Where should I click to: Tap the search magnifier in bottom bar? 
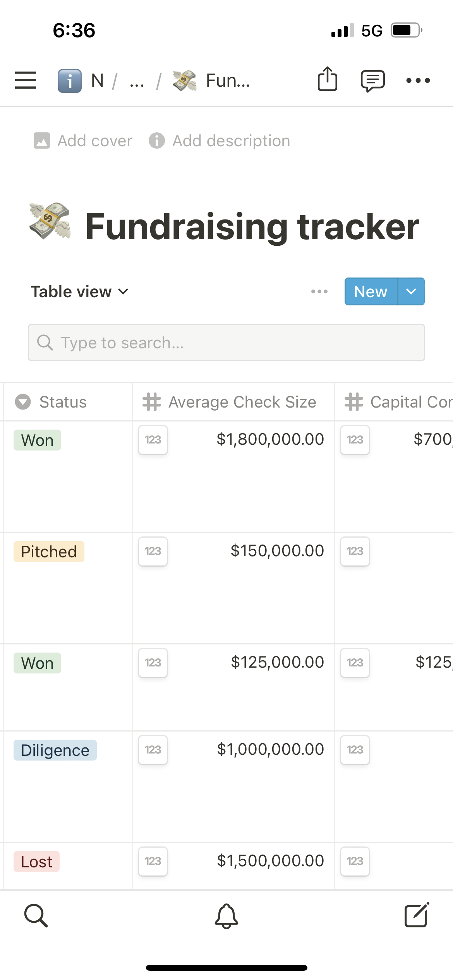[x=36, y=916]
